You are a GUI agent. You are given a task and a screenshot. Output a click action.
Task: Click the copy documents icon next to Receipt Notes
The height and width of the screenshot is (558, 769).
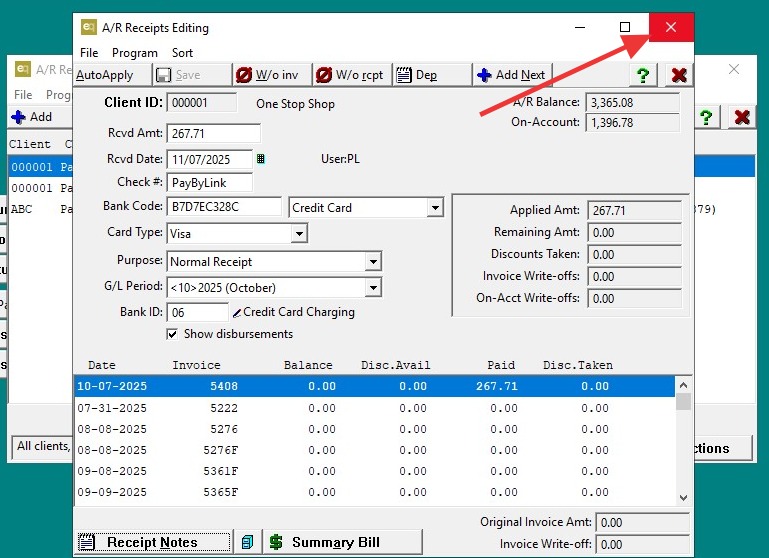click(247, 542)
